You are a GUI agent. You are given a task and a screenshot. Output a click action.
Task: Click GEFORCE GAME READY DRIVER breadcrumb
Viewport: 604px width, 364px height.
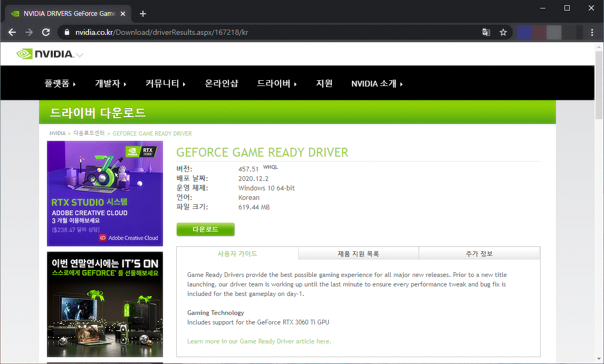(x=152, y=133)
